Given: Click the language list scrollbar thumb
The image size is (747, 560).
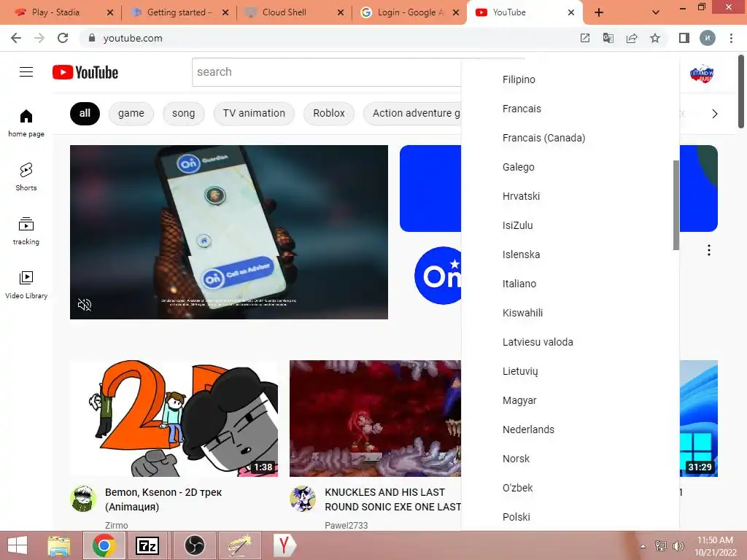Looking at the screenshot, I should coord(676,205).
